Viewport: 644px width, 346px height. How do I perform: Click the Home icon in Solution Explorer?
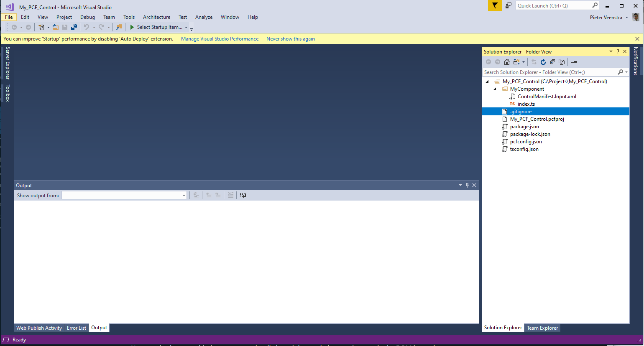507,62
